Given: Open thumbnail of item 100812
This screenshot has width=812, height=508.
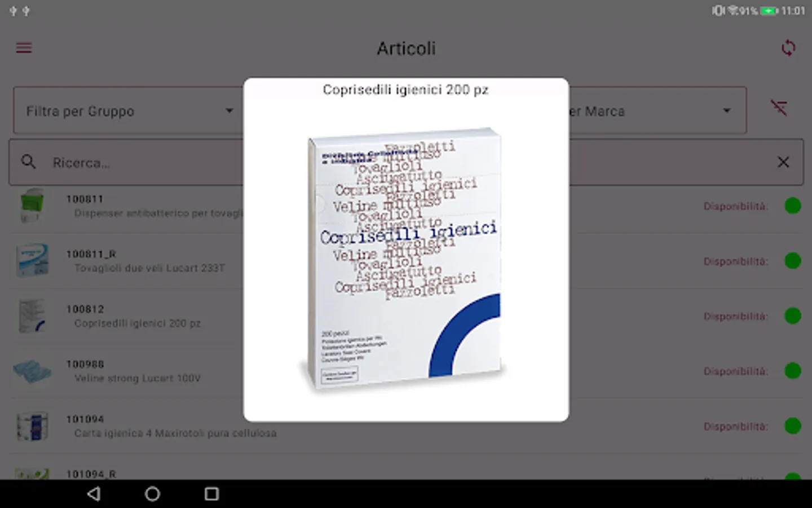Looking at the screenshot, I should pos(32,316).
